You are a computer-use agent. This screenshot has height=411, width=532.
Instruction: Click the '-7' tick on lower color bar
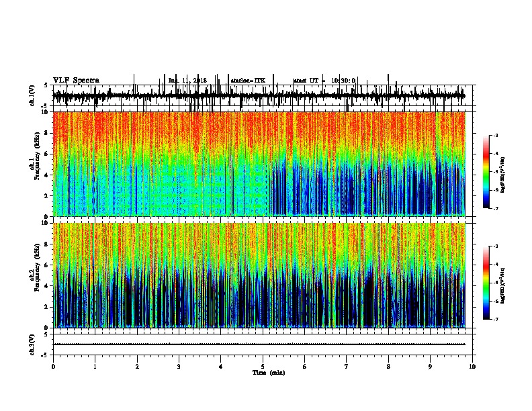495,320
